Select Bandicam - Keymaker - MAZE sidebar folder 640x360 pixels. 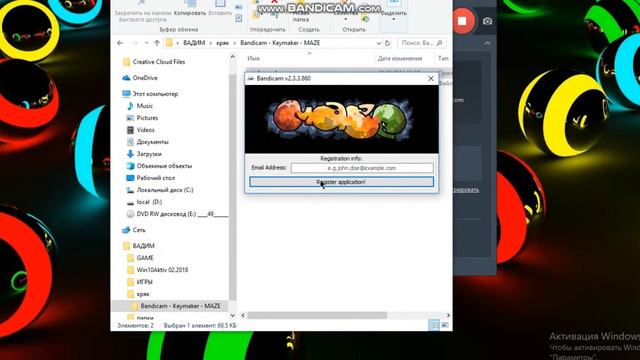tap(180, 306)
